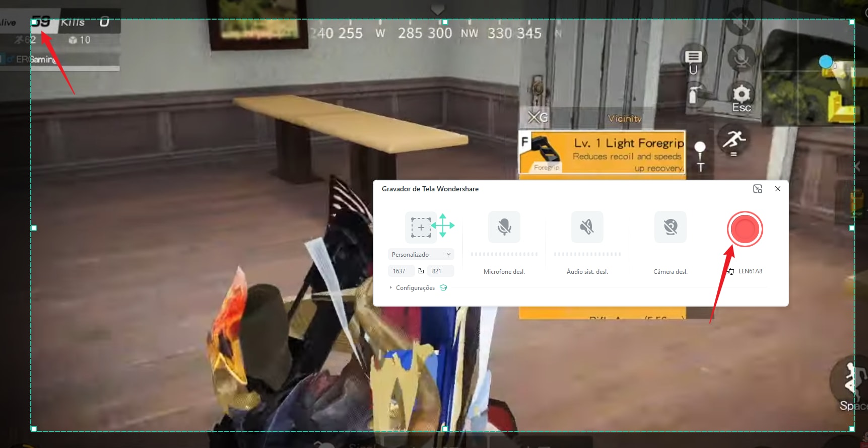Grab the bottom-right capture area handle

pyautogui.click(x=851, y=429)
